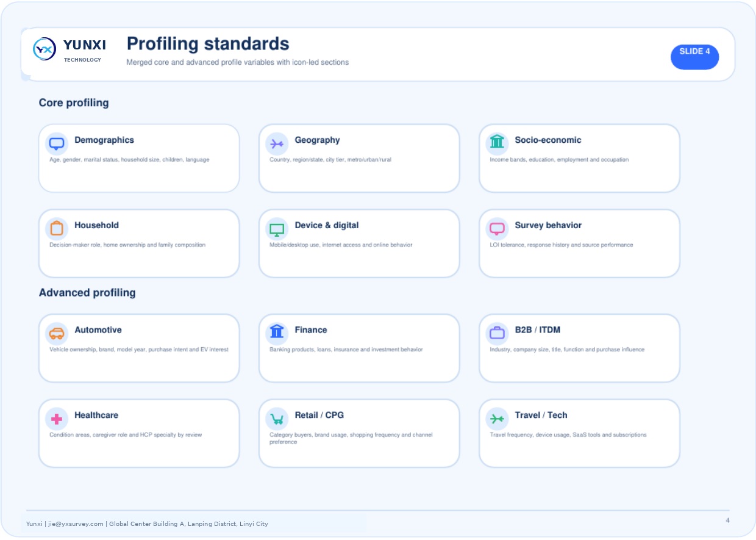Click the Household clipboard icon

57,229
